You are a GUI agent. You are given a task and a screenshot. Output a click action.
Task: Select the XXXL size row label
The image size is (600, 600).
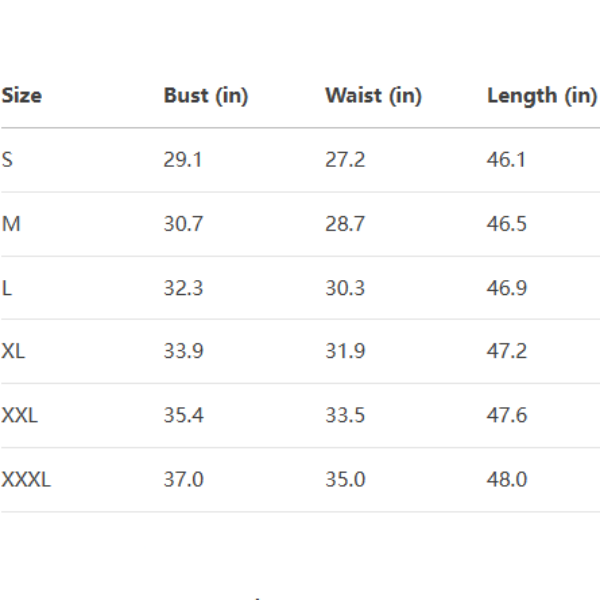pyautogui.click(x=26, y=480)
